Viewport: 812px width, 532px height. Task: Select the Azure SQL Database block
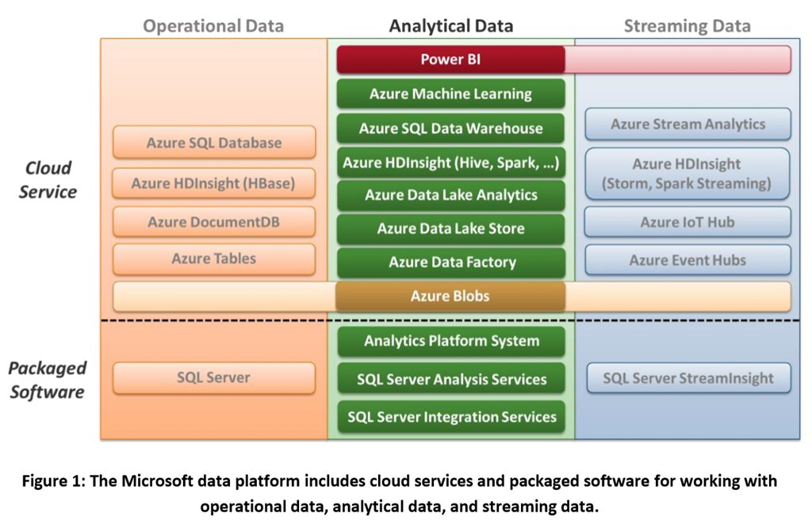[x=213, y=142]
